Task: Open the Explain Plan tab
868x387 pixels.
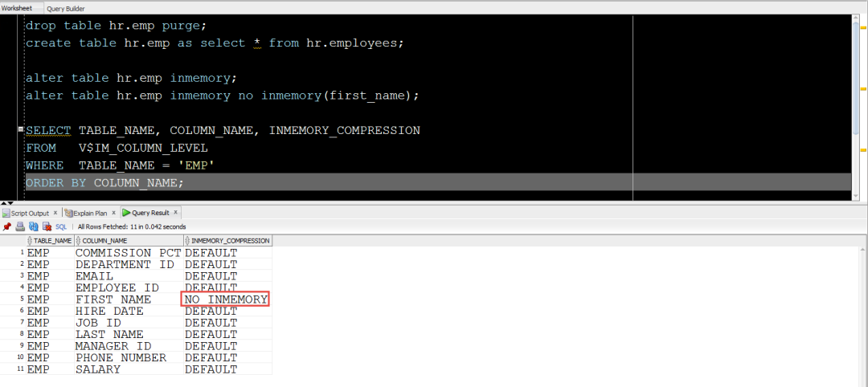Action: [88, 213]
